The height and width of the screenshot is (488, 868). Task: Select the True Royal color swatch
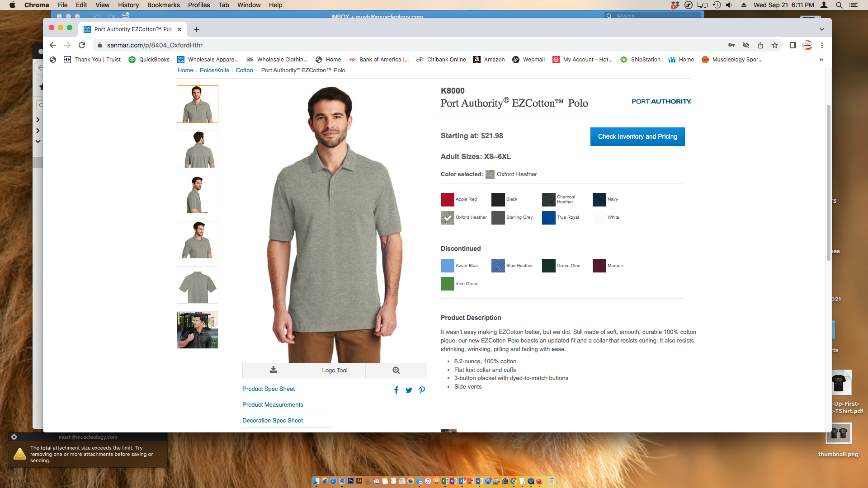click(548, 217)
